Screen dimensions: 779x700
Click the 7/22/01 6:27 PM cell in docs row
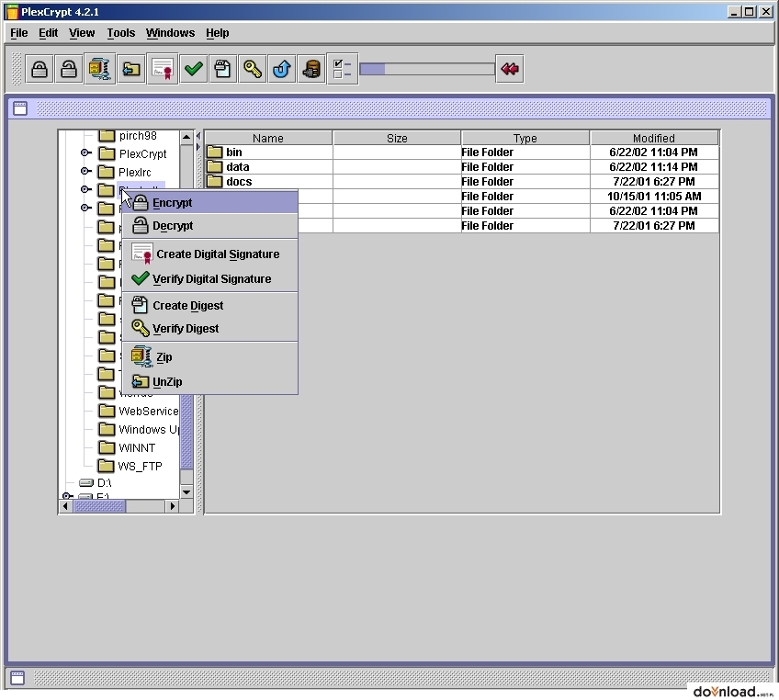654,181
